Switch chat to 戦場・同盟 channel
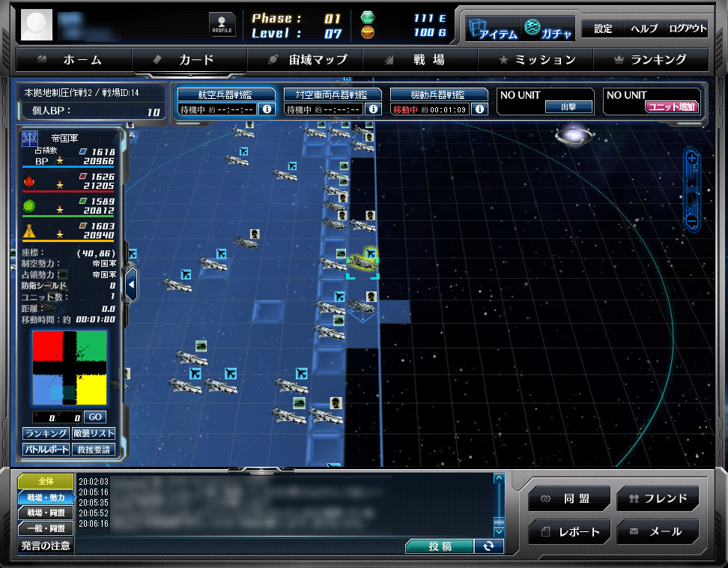Screen dimensions: 728x568 pos(46,513)
